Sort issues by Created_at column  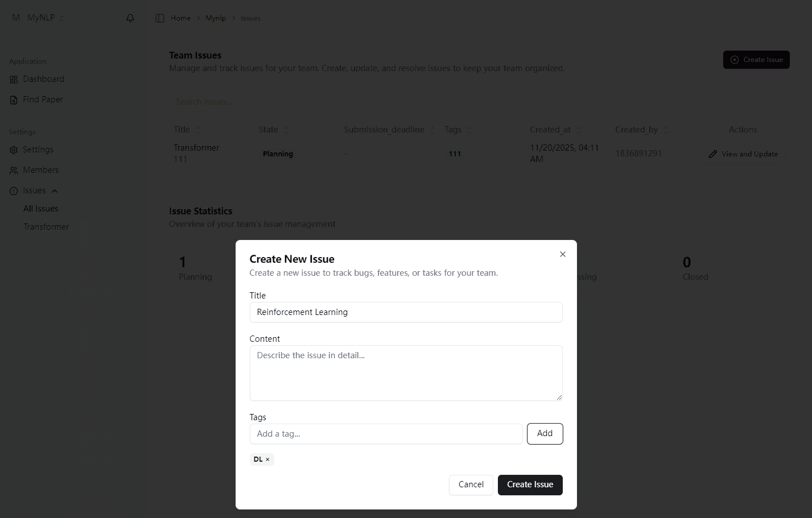[x=579, y=130]
